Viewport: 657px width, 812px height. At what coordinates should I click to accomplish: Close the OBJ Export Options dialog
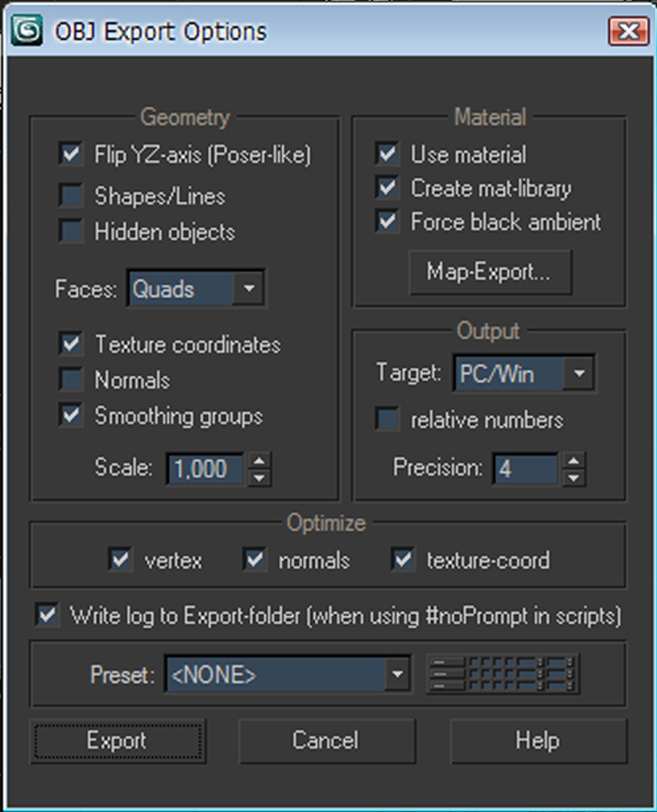627,32
